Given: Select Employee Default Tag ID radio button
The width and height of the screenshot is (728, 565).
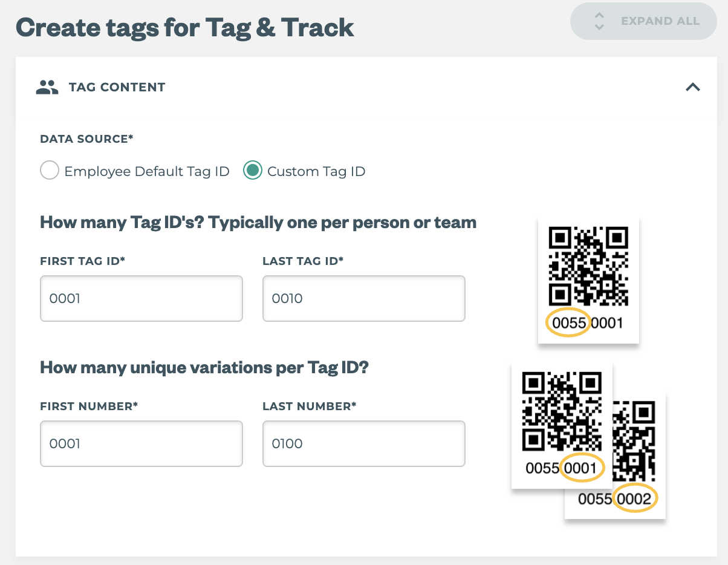Looking at the screenshot, I should pos(49,171).
